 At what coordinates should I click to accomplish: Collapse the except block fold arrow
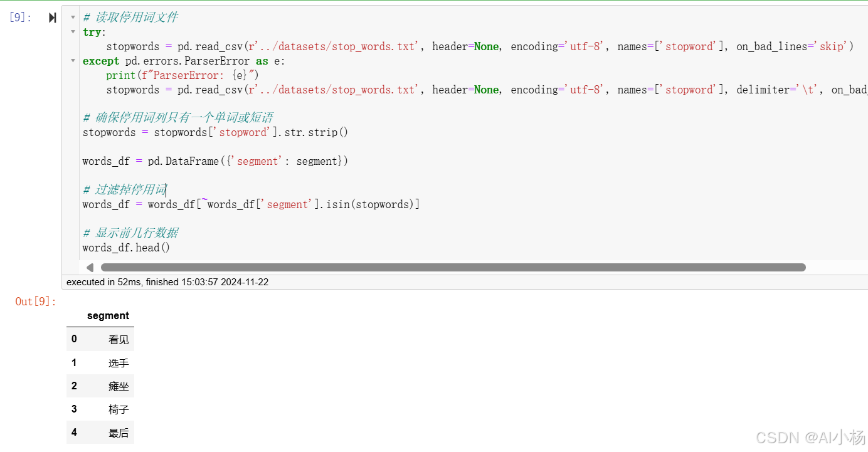[x=73, y=61]
